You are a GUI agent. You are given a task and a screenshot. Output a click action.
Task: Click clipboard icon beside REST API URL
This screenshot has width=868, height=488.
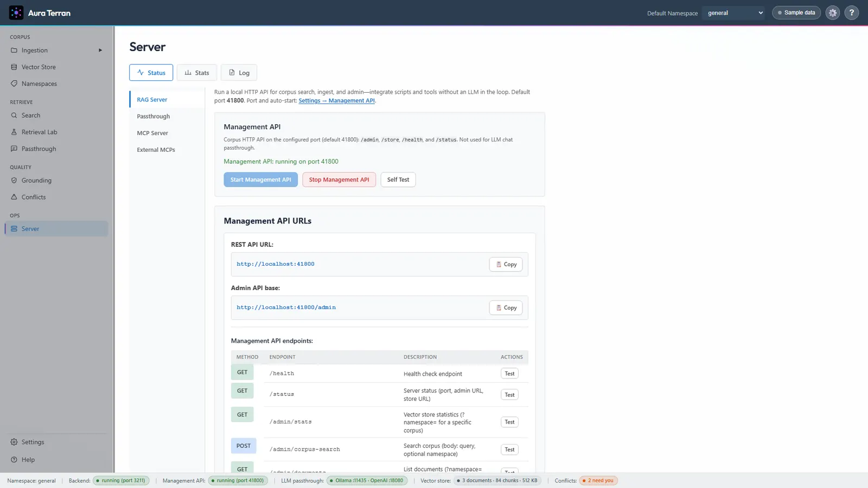pyautogui.click(x=499, y=265)
